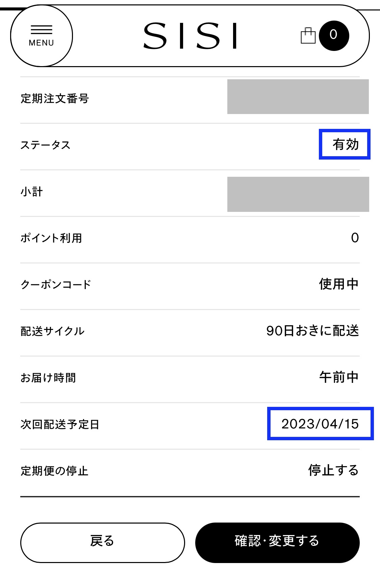Viewport: 380px width, 588px height.
Task: Click the 有効 status value
Action: click(x=345, y=144)
